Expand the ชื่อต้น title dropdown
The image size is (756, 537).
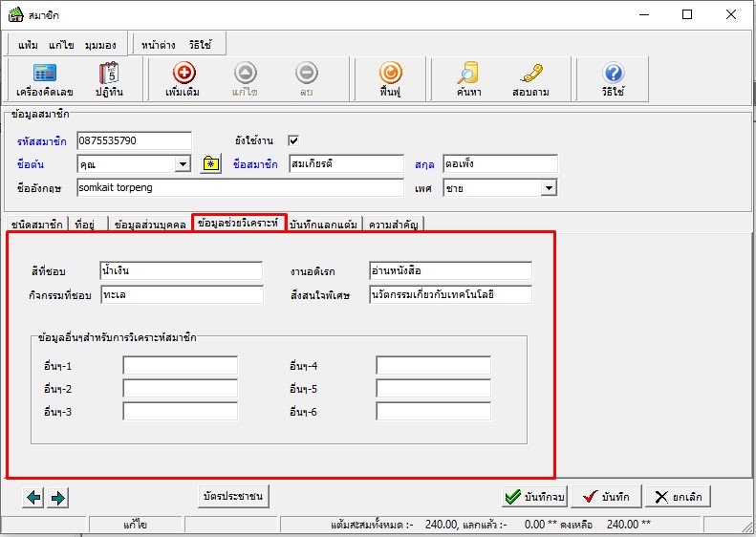(183, 164)
